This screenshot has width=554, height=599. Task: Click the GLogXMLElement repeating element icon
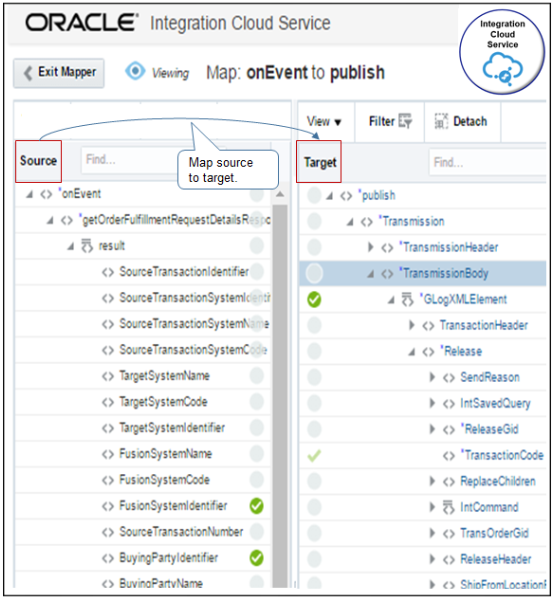[x=407, y=300]
